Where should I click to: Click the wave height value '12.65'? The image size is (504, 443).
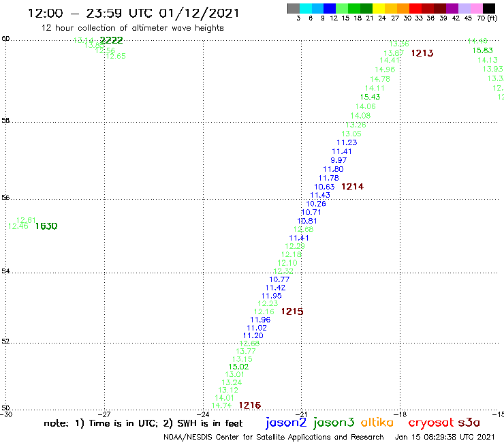[x=116, y=56]
